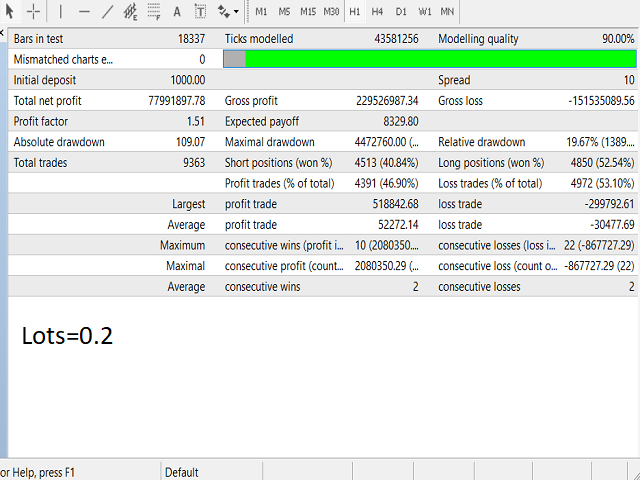
Task: Click the Default profile in status bar
Action: [x=182, y=472]
